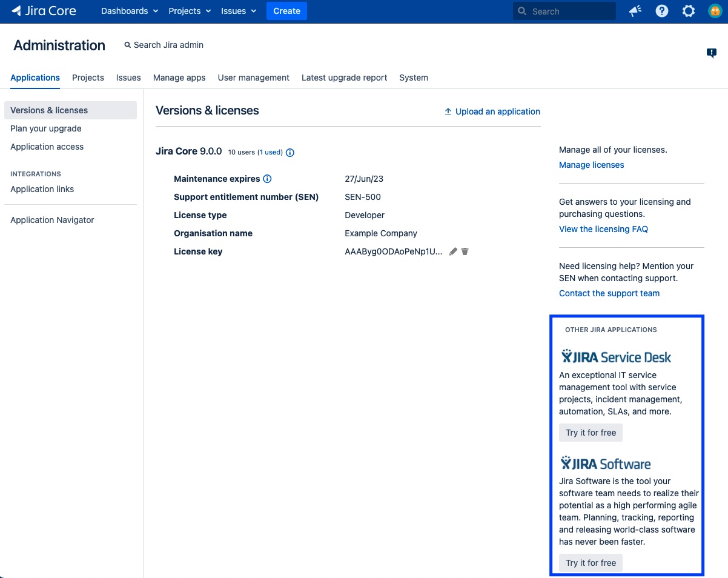The image size is (728, 578).
Task: Open the notifications megaphone icon
Action: (635, 11)
